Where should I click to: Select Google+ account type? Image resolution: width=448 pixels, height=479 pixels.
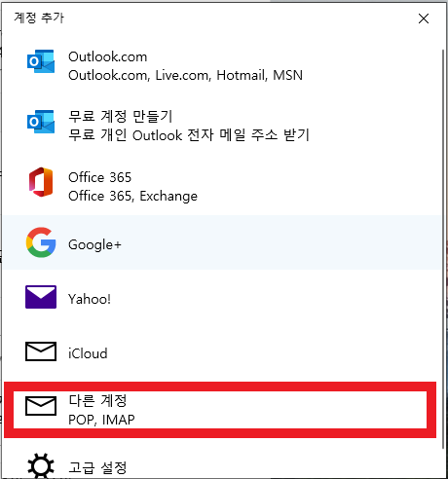(222, 242)
